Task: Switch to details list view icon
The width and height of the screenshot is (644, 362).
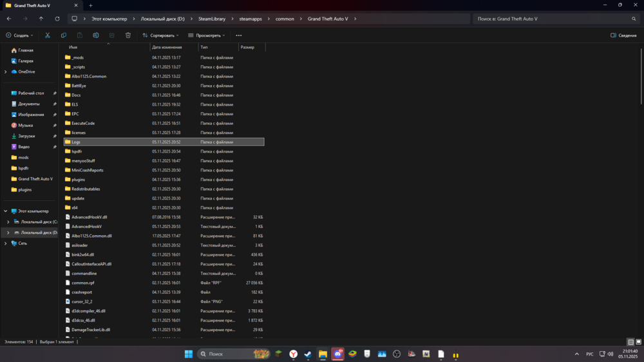Action: (x=630, y=342)
